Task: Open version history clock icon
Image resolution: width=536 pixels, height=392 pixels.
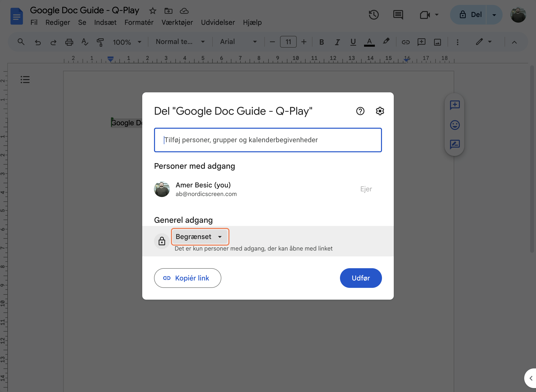Action: 374,15
